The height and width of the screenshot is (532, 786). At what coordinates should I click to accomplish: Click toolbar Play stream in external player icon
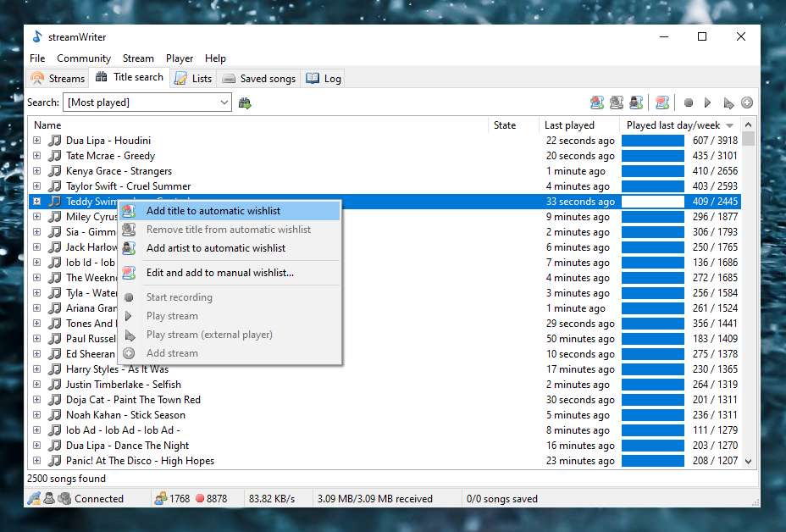click(728, 103)
